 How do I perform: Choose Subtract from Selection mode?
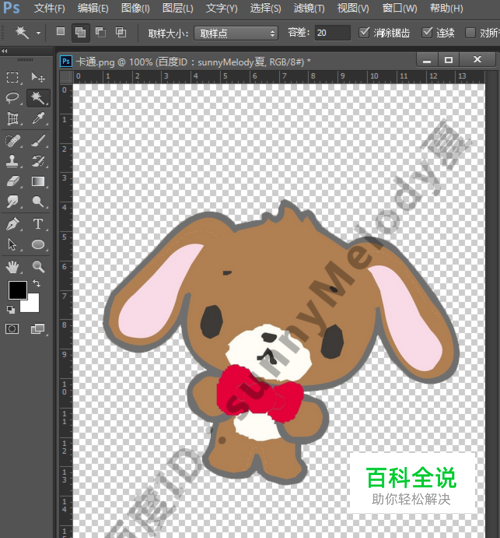pos(100,32)
